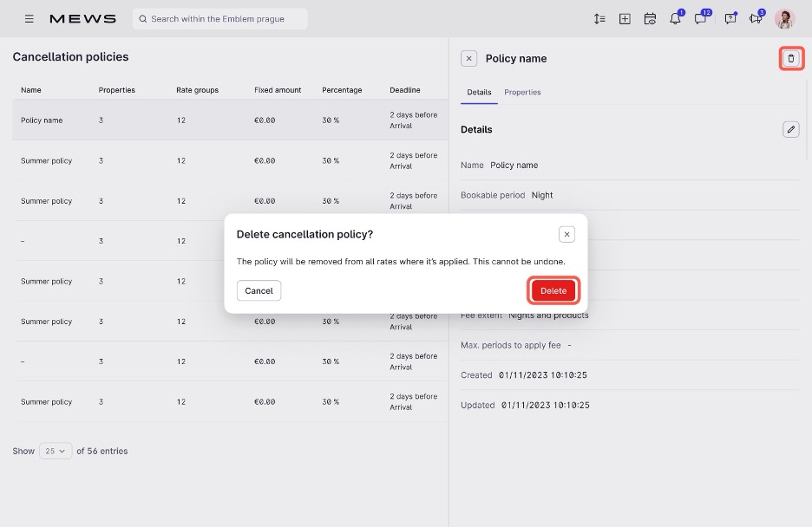Click 'Cancellation policies' page heading
The image size is (812, 527).
click(70, 57)
